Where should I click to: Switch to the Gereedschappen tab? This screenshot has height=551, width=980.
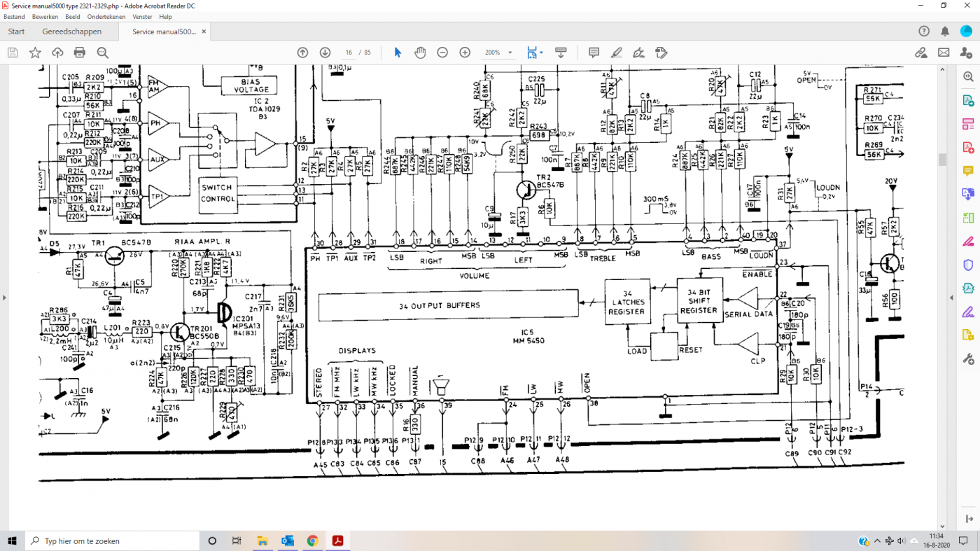71,32
